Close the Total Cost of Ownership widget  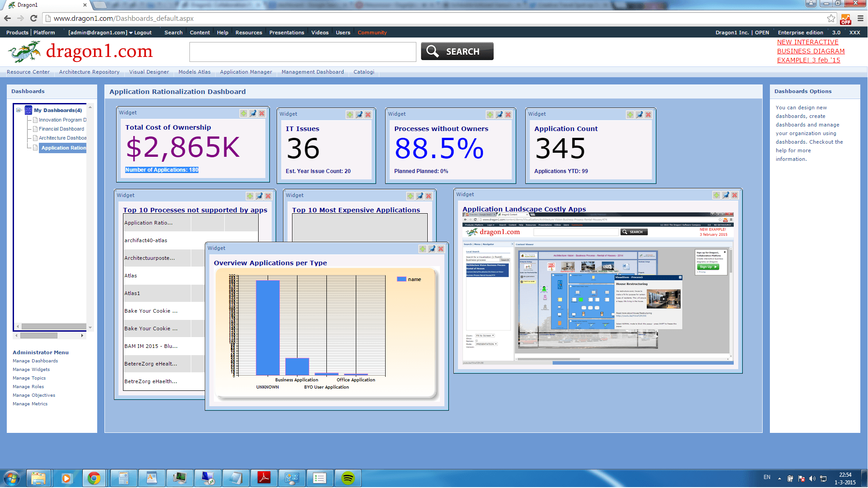262,113
